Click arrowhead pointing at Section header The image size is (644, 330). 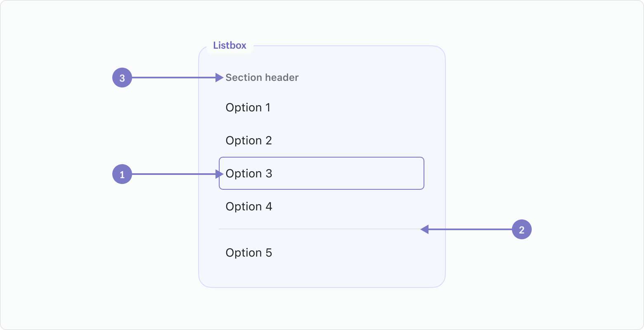(x=219, y=78)
